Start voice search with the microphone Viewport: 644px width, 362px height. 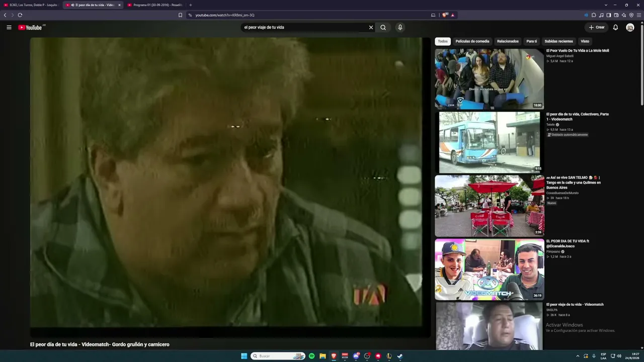point(400,27)
